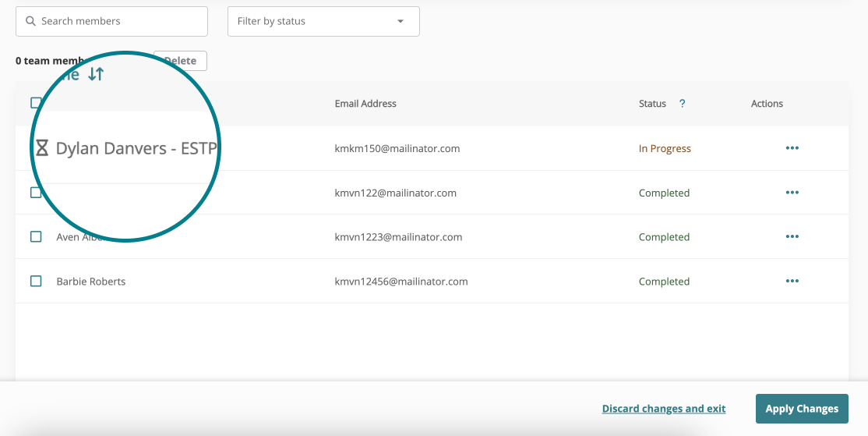Check the box for kmvn122@mailinator.com row
The image size is (868, 436).
35,192
